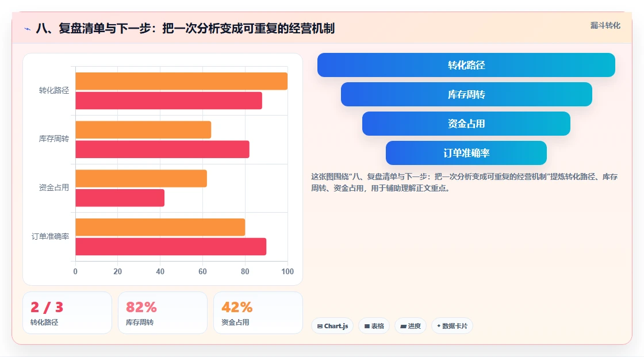This screenshot has height=357, width=644.
Task: Select the 订单准确率 funnel stage
Action: pyautogui.click(x=466, y=153)
